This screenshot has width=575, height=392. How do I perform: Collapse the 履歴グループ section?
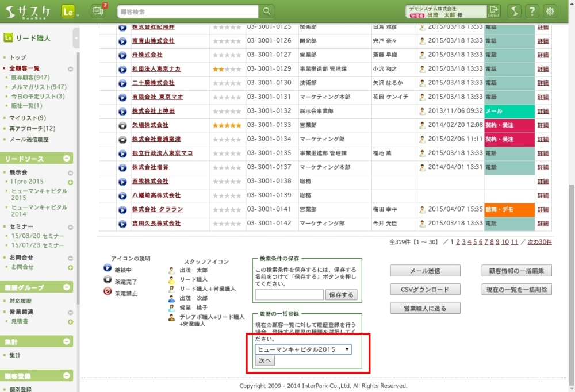tap(66, 287)
